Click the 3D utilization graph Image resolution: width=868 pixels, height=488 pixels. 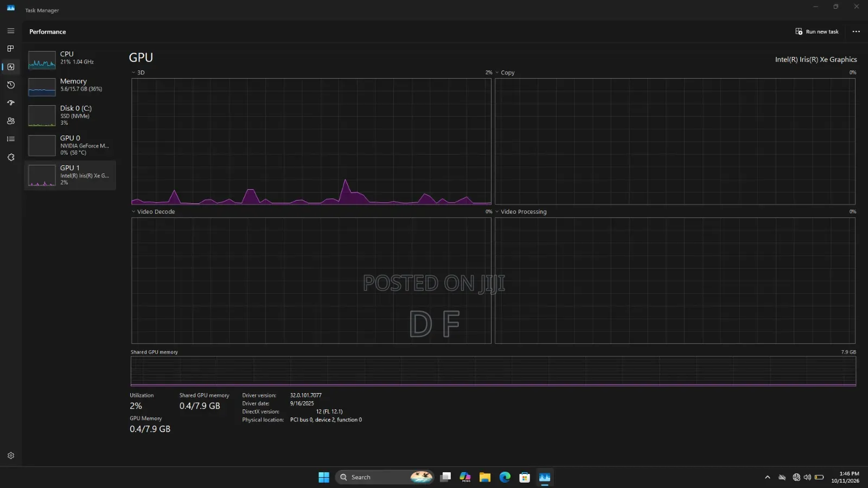click(311, 142)
